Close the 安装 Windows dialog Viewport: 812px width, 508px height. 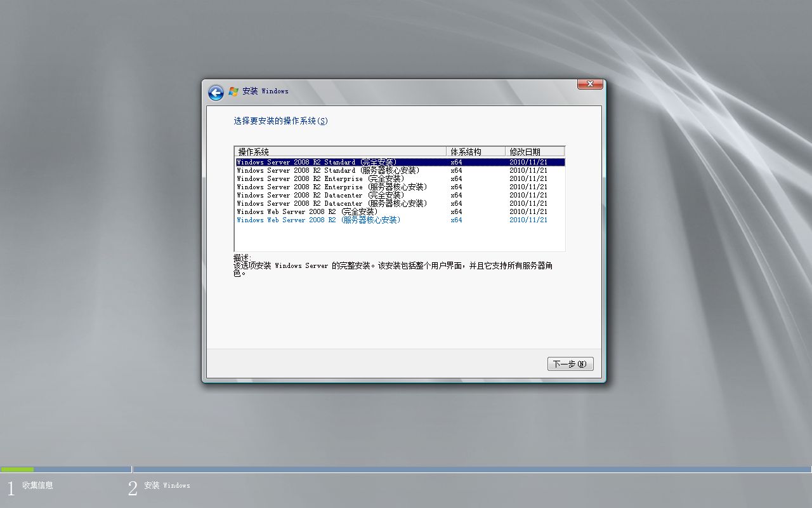pos(590,84)
